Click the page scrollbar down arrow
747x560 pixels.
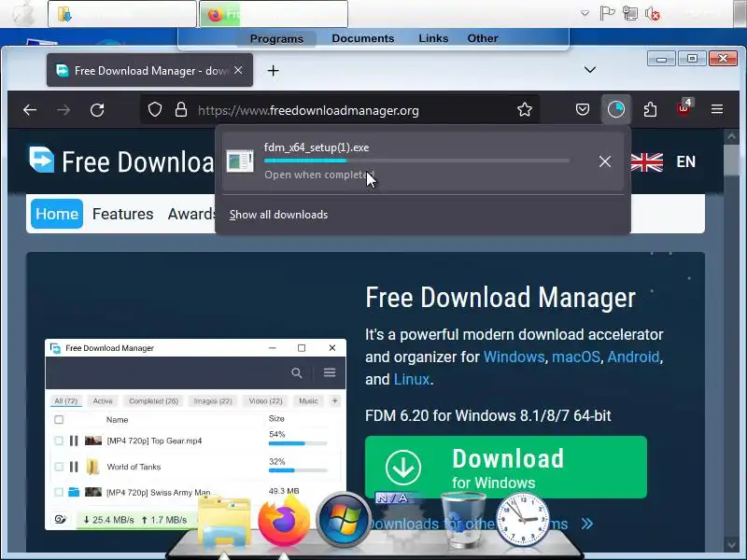tap(731, 544)
